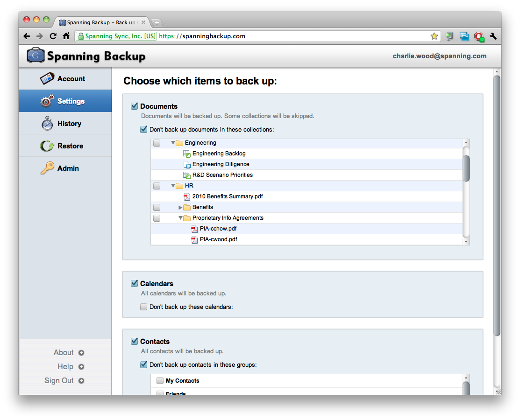Enable "Don't back up these calendars" checkbox
520x420 pixels.
coord(144,307)
